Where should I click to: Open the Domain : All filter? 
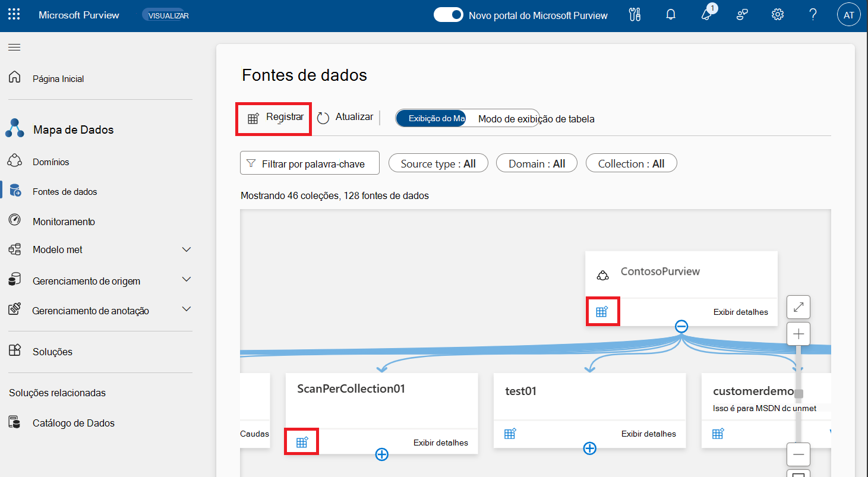(536, 163)
